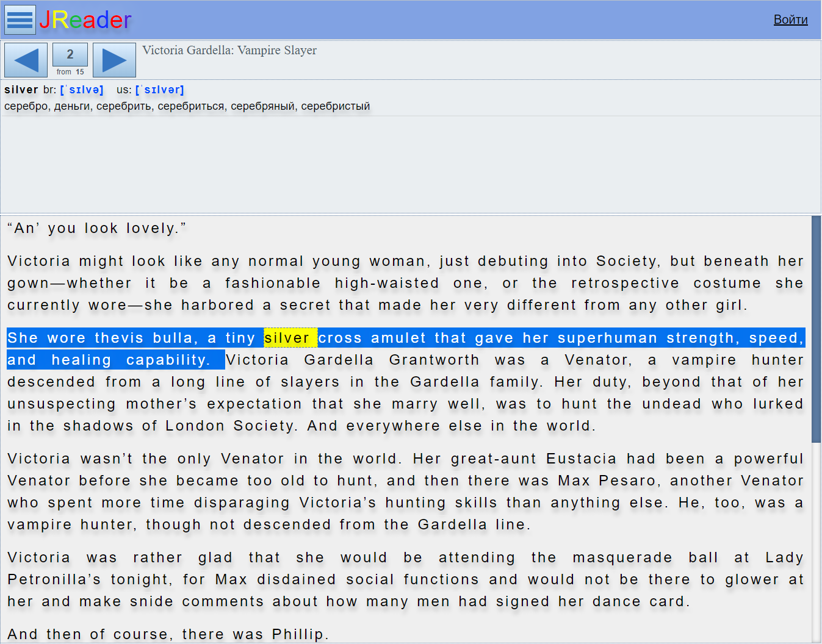
Task: Click the word "superhuman"
Action: [608, 338]
